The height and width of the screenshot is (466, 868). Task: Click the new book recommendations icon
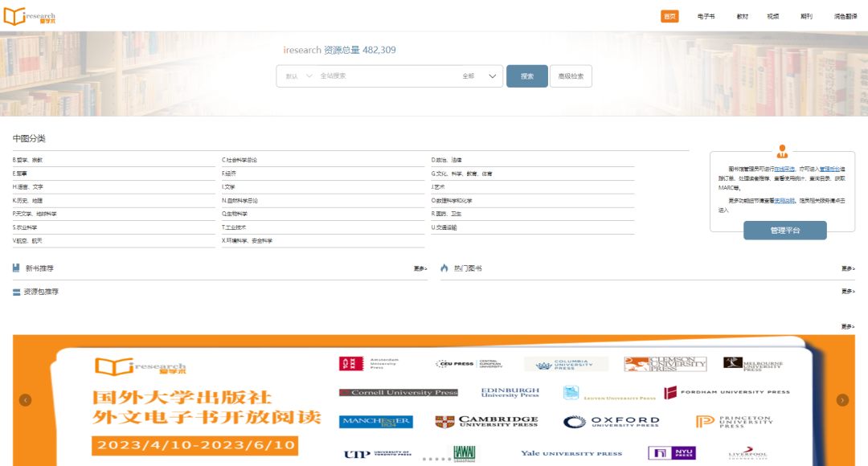coord(17,268)
